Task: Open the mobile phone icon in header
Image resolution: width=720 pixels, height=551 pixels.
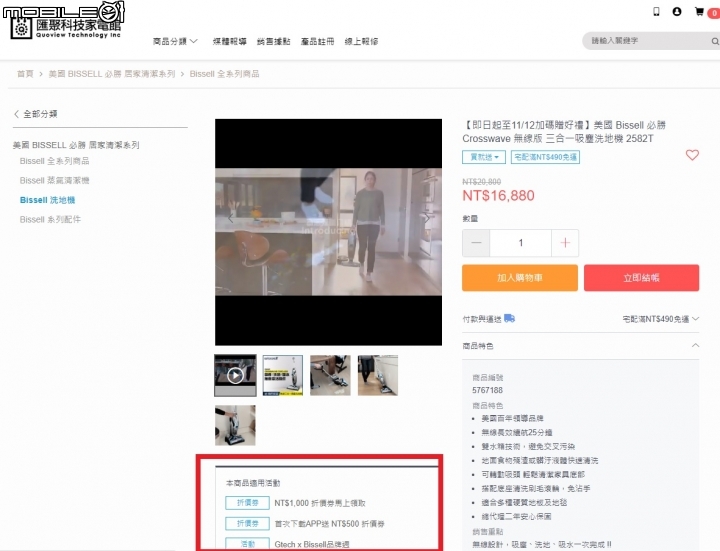Action: 657,12
